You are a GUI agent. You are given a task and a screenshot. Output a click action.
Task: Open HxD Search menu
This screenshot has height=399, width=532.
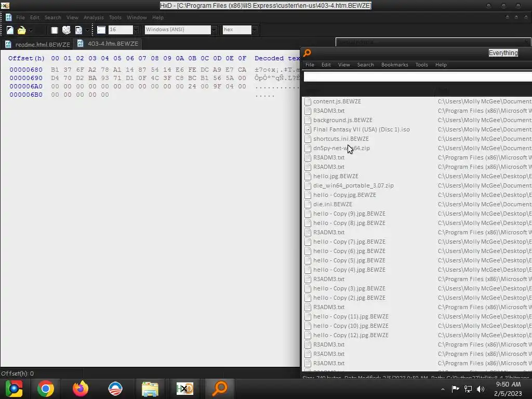pyautogui.click(x=53, y=17)
